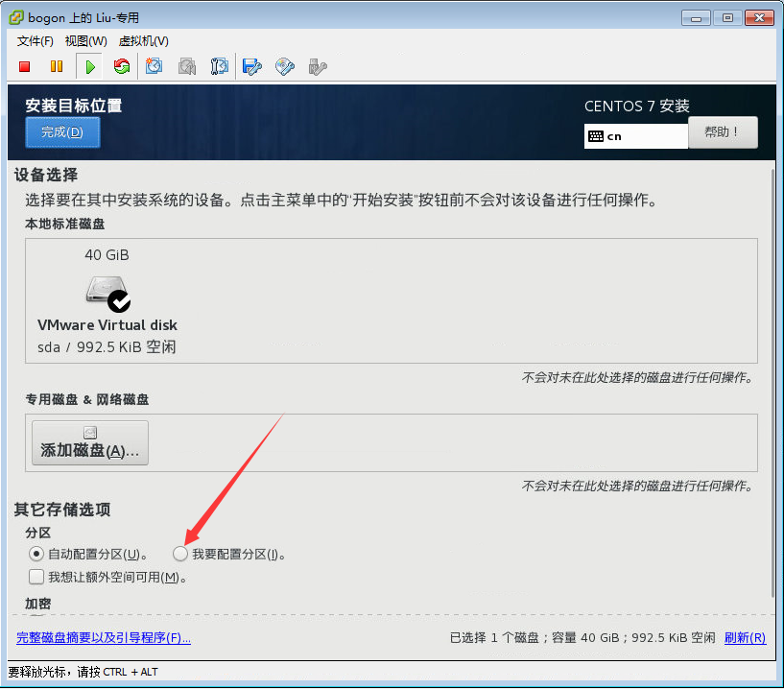Click the 刷新(R) refresh link
Image resolution: width=784 pixels, height=689 pixels.
point(745,637)
